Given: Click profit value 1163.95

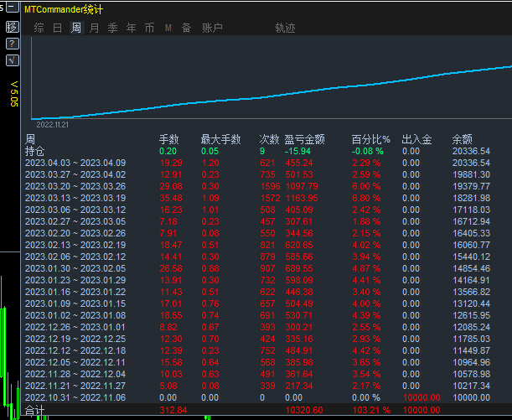Looking at the screenshot, I should [302, 198].
